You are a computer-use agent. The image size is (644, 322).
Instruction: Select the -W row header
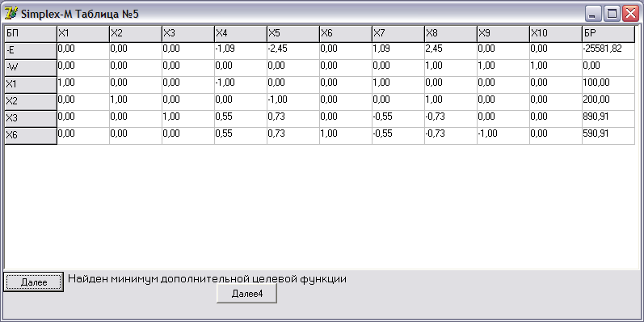(x=31, y=68)
